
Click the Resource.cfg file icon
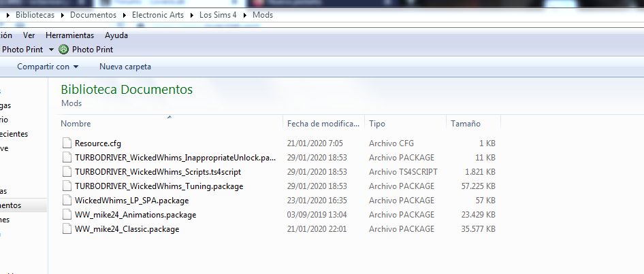[x=67, y=143]
